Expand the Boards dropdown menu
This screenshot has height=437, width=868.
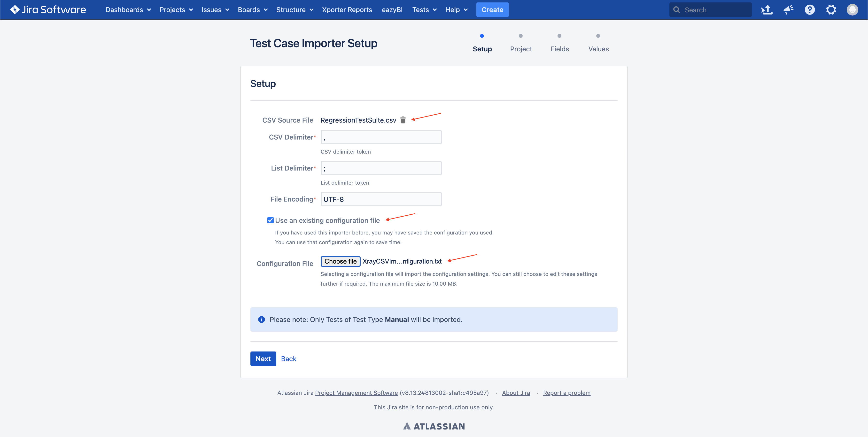tap(253, 10)
